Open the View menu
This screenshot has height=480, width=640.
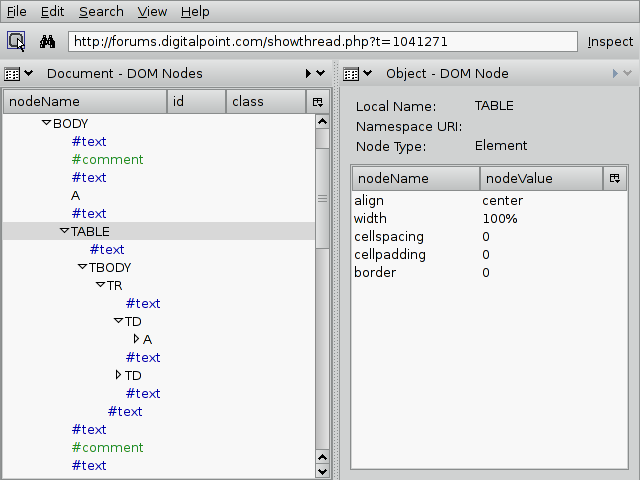click(152, 12)
